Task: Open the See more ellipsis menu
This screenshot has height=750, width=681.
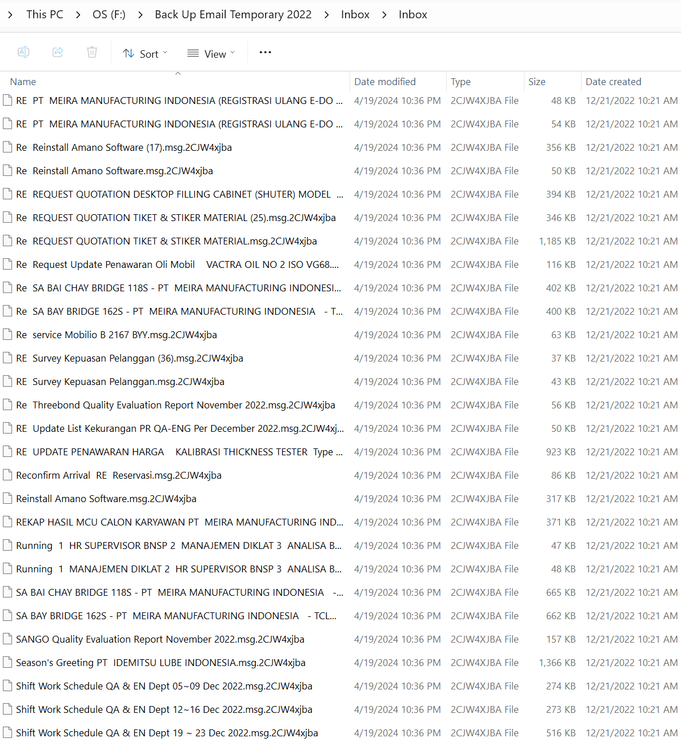Action: click(x=265, y=53)
